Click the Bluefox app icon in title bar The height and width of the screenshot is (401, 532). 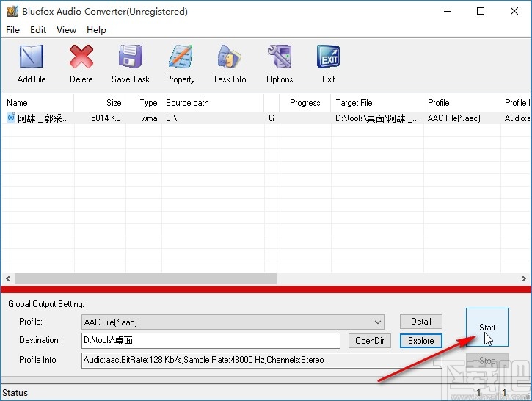(x=12, y=11)
